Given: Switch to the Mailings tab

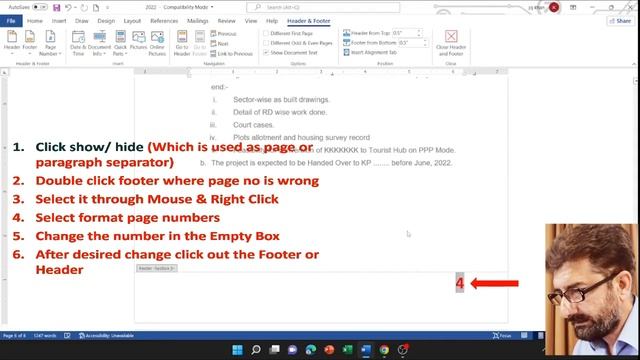Looking at the screenshot, I should pos(198,21).
